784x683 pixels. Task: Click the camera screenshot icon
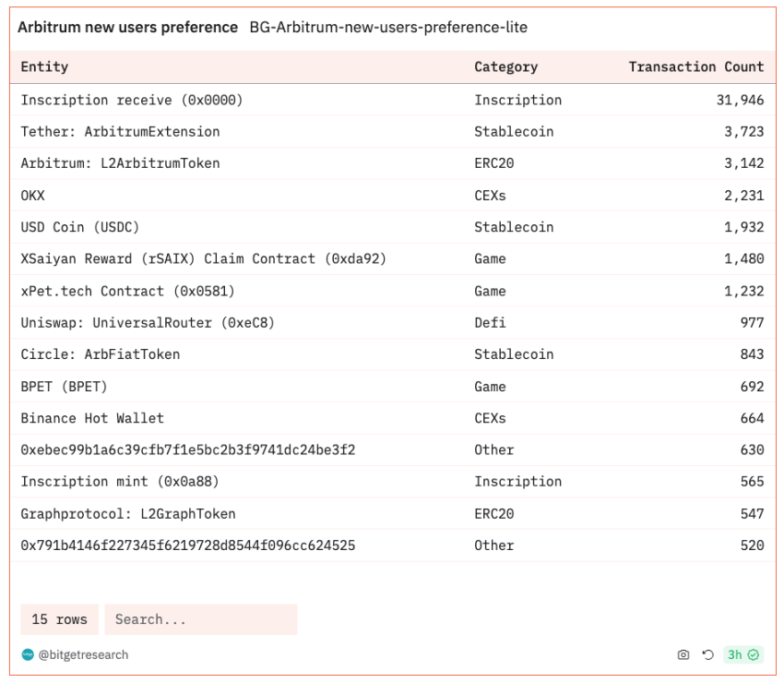(683, 655)
